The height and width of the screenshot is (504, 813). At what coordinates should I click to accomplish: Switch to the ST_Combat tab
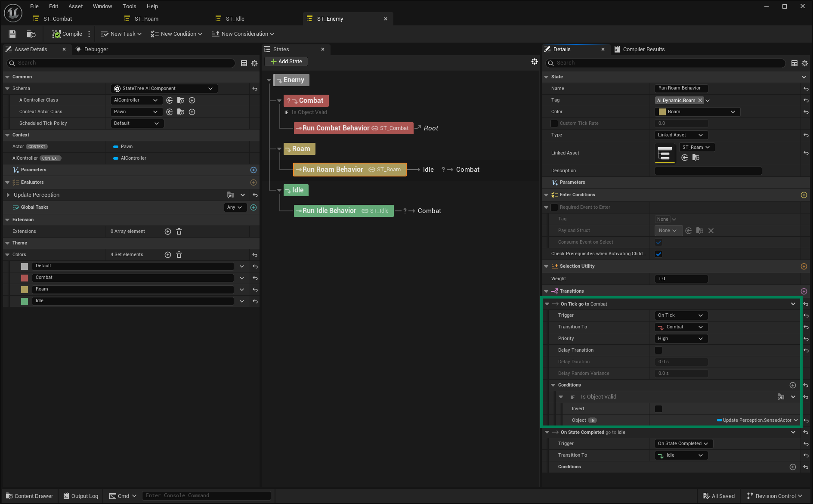tap(58, 19)
